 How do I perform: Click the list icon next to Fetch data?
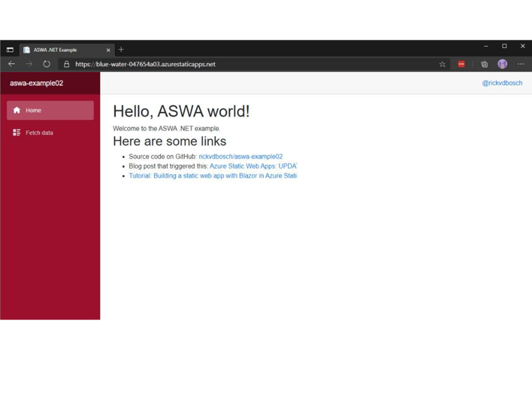click(17, 133)
